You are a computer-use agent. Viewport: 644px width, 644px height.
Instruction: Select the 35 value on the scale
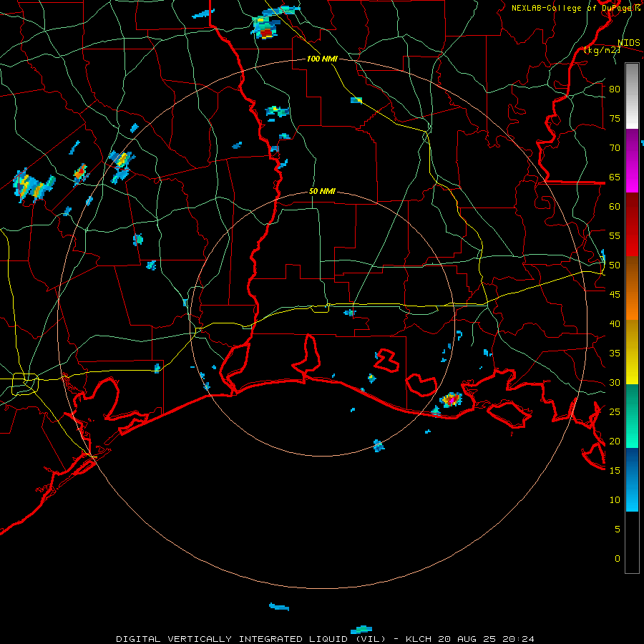615,353
